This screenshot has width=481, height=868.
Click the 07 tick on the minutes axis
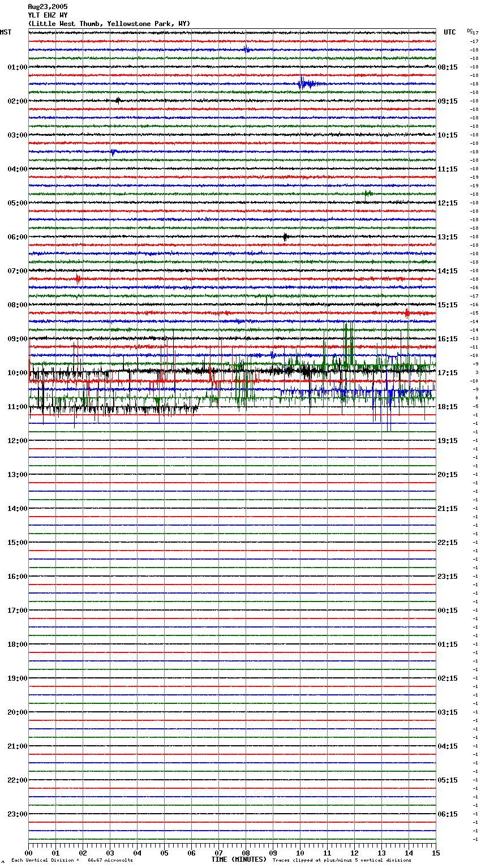218,853
